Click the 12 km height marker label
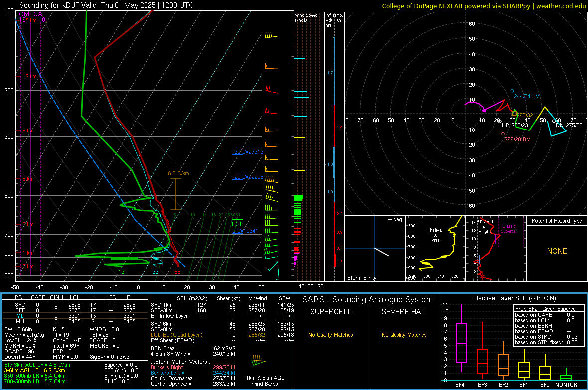Viewport: 588px width, 390px height. coord(29,76)
